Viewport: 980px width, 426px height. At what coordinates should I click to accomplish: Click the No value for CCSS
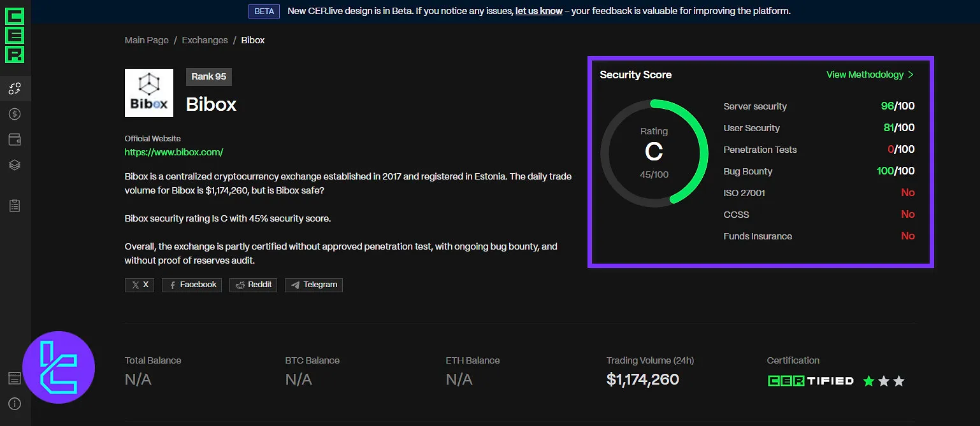[908, 215]
